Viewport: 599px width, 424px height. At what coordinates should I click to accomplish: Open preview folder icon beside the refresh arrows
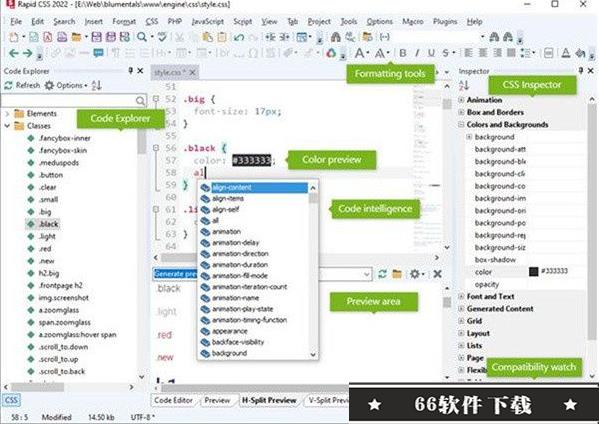coord(397,274)
